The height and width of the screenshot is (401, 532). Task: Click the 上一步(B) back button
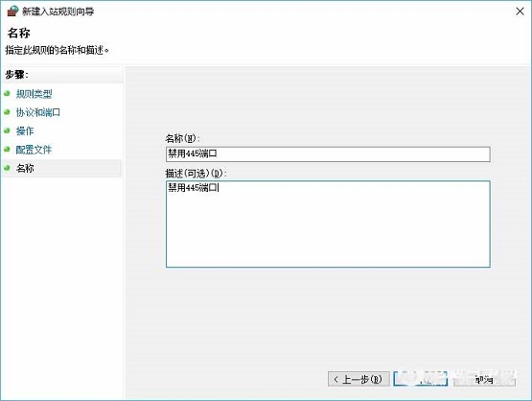pyautogui.click(x=359, y=379)
